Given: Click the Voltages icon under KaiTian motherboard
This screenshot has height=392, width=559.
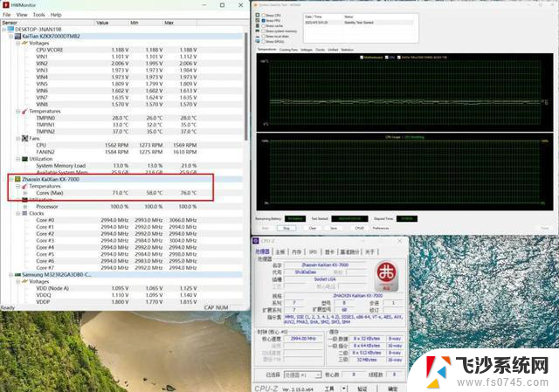Looking at the screenshot, I should point(24,43).
